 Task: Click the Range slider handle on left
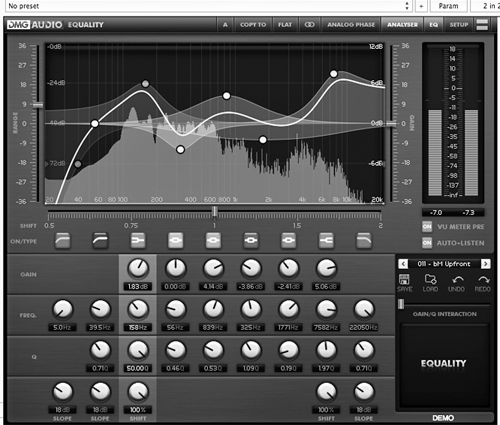click(38, 105)
